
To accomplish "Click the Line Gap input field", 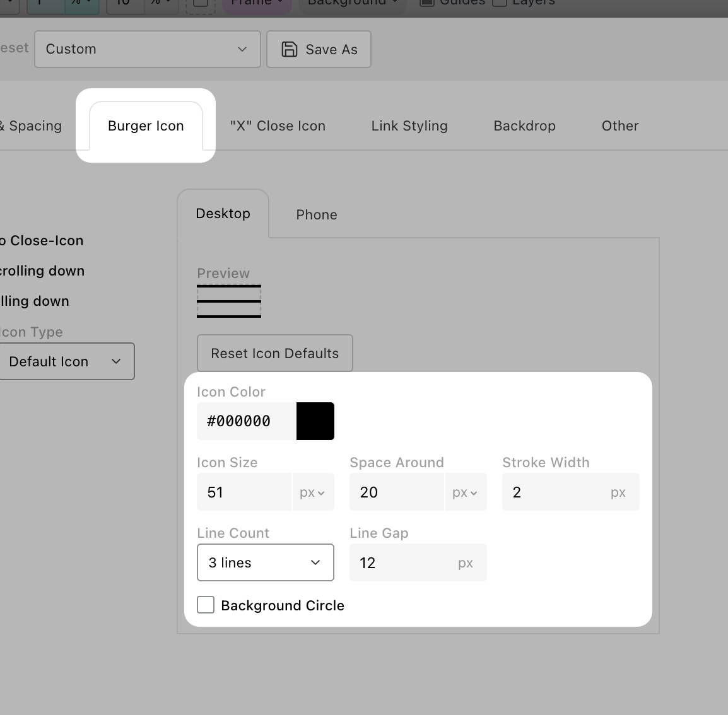I will [x=418, y=562].
